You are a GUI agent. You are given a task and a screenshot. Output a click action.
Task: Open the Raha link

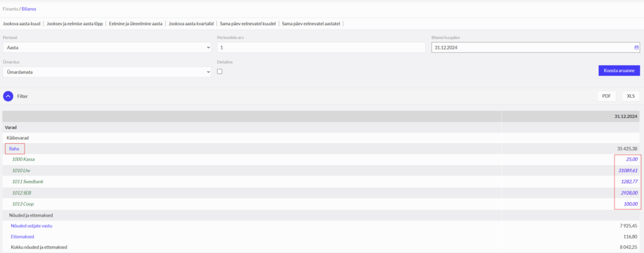[x=14, y=149]
